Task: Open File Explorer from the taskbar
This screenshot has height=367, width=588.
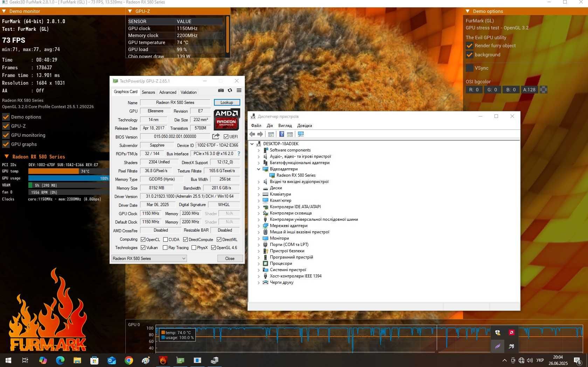Action: point(77,360)
